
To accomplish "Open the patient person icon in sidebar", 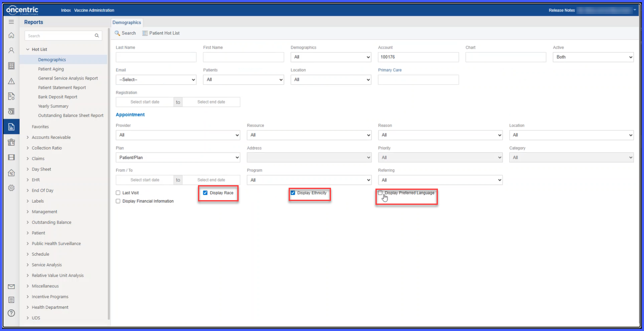I will click(x=12, y=50).
